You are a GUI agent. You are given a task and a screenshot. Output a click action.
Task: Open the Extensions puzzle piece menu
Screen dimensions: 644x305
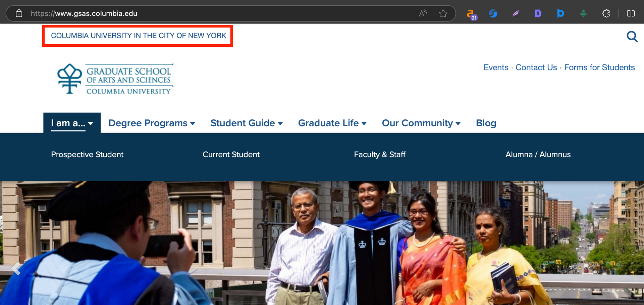point(606,13)
